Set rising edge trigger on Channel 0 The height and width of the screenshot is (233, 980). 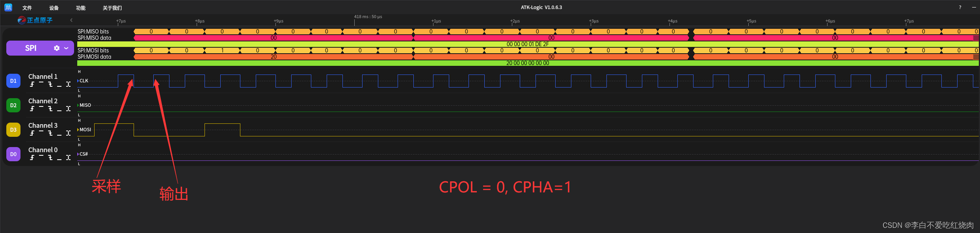point(32,158)
